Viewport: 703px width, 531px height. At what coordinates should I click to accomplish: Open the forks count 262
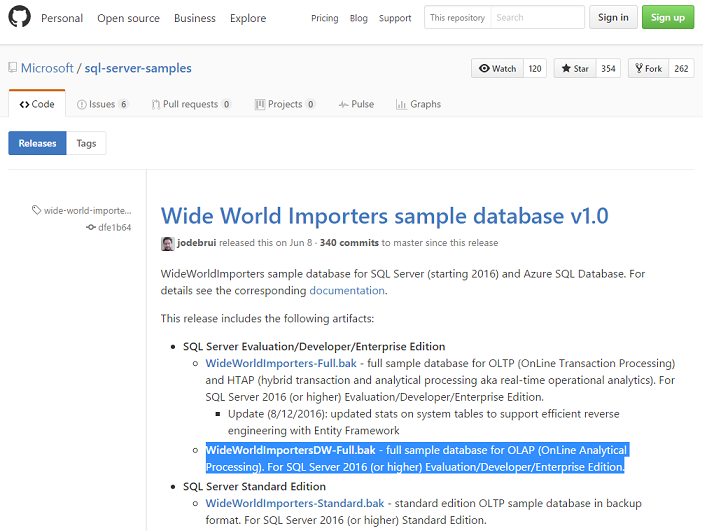tap(681, 68)
